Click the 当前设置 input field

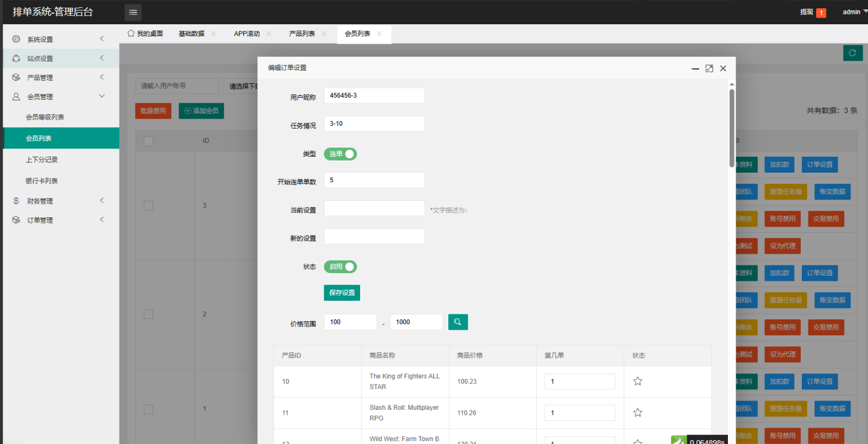tap(374, 208)
